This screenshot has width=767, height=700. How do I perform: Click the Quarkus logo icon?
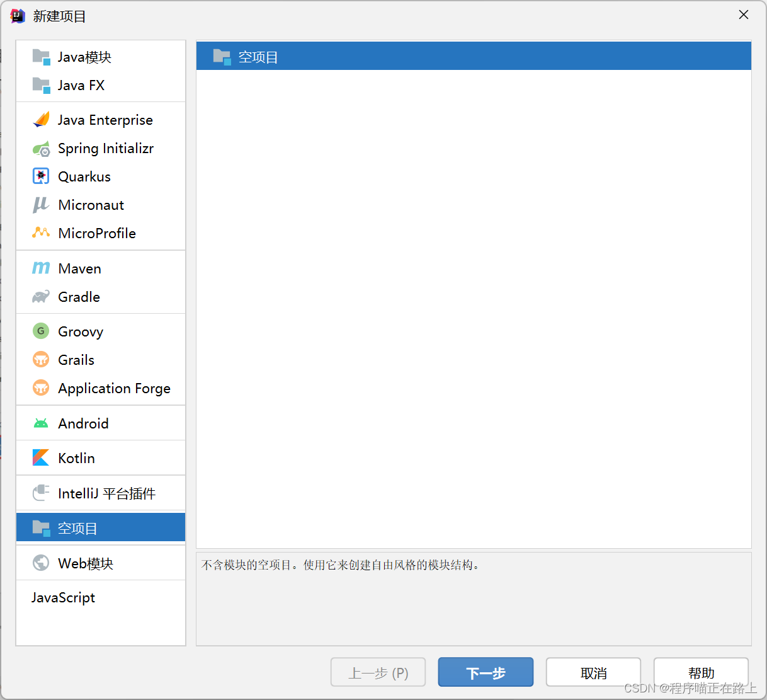point(41,176)
